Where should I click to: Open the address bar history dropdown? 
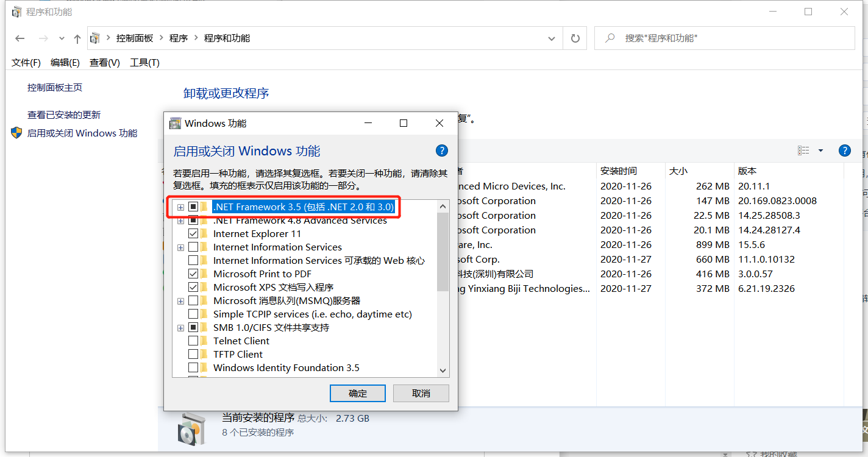[x=551, y=38]
